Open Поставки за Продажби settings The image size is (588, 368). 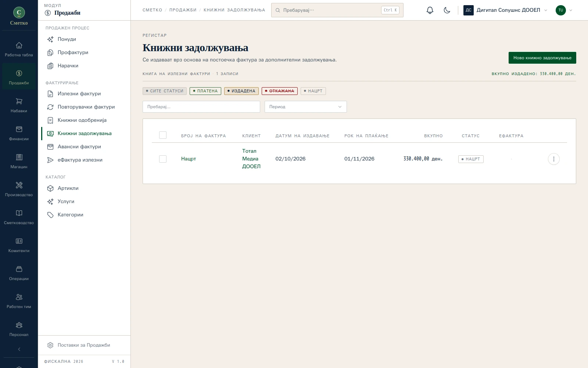pos(84,345)
